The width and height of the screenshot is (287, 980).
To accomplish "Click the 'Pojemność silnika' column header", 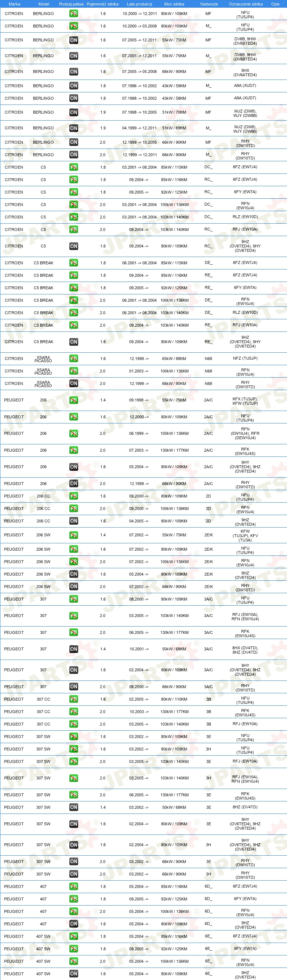I will tap(102, 4).
